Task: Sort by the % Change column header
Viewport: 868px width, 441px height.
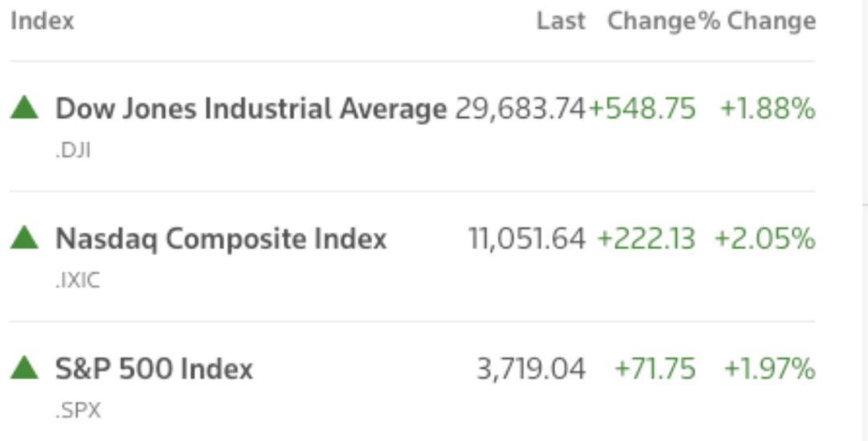Action: (757, 21)
